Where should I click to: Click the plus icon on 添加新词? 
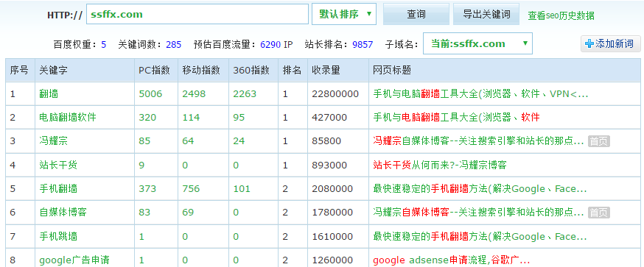coord(589,44)
